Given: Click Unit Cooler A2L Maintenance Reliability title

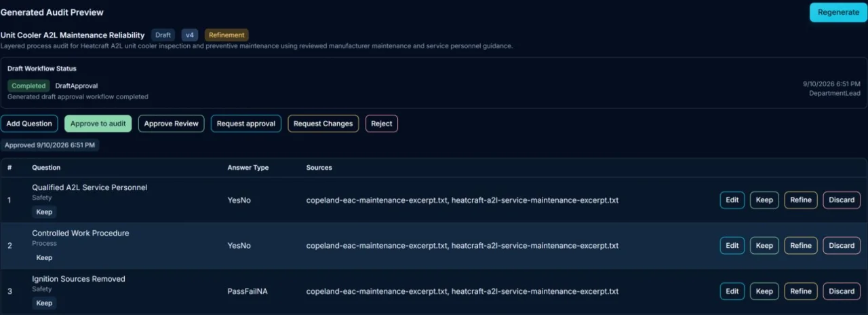Looking at the screenshot, I should [73, 35].
